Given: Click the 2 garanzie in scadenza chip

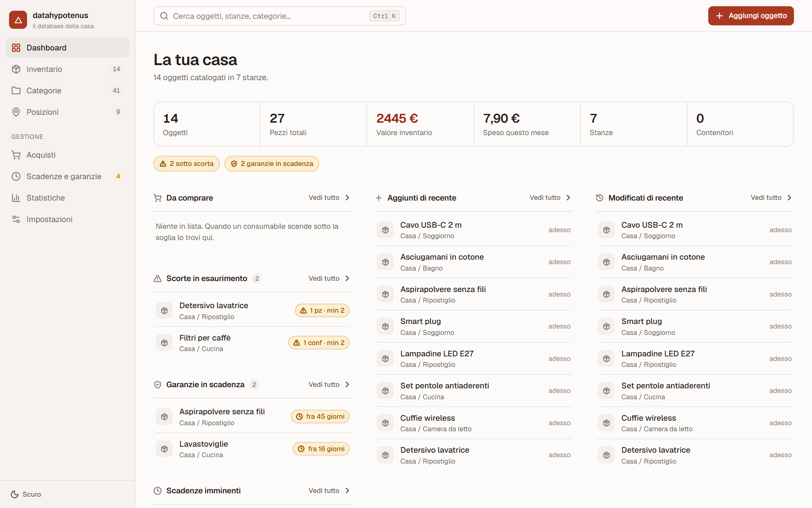Looking at the screenshot, I should pos(271,164).
